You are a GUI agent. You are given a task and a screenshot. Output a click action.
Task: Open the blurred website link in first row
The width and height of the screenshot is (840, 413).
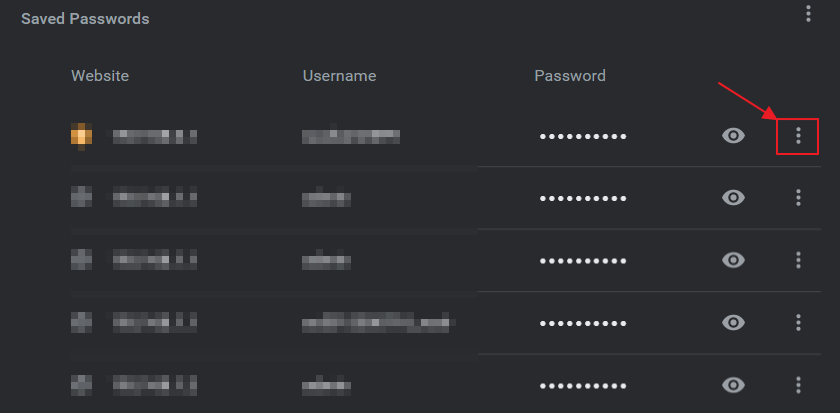pyautogui.click(x=155, y=137)
